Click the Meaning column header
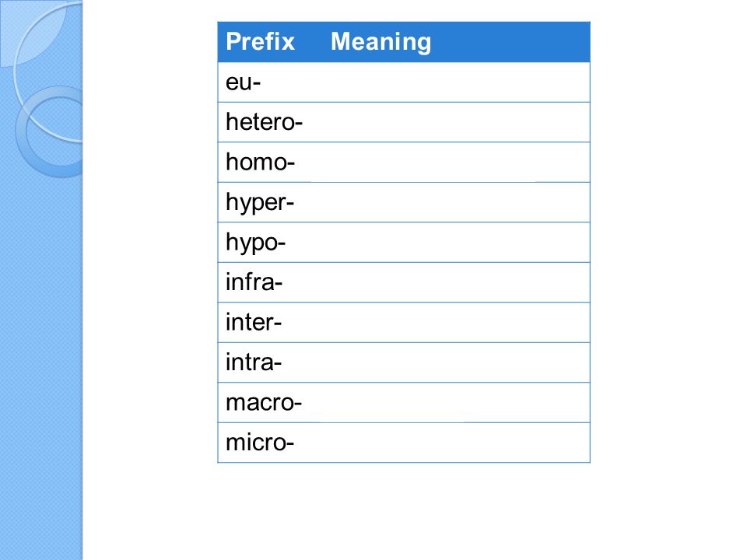The width and height of the screenshot is (747, 560). point(381,41)
